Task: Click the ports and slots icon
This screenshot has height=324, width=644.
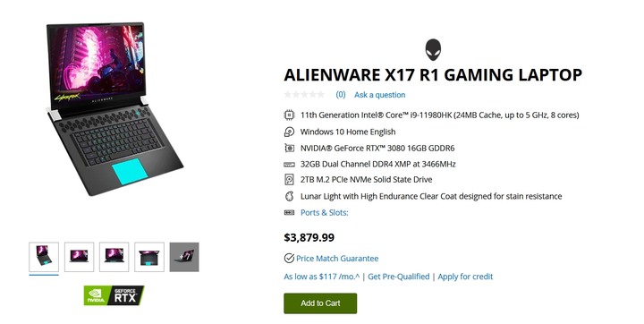Action: [289, 213]
